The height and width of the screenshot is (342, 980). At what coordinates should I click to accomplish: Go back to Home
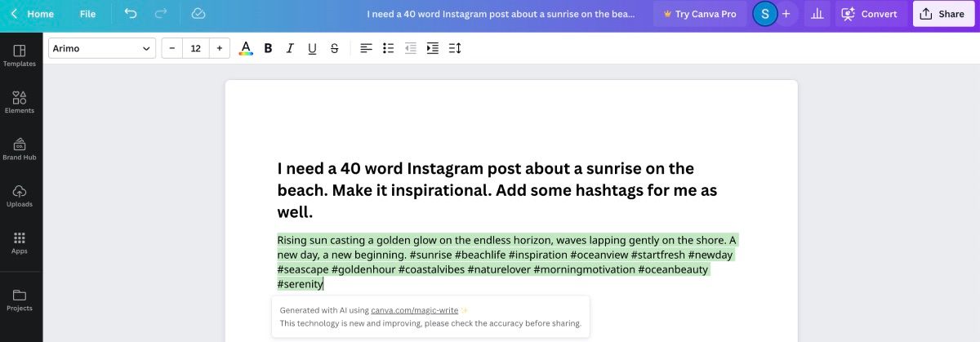(x=40, y=14)
